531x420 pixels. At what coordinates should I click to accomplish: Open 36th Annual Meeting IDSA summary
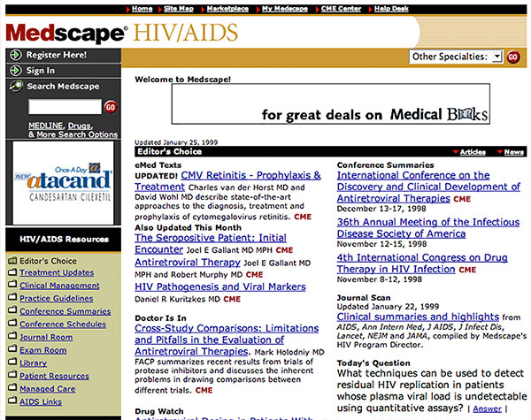(x=428, y=228)
